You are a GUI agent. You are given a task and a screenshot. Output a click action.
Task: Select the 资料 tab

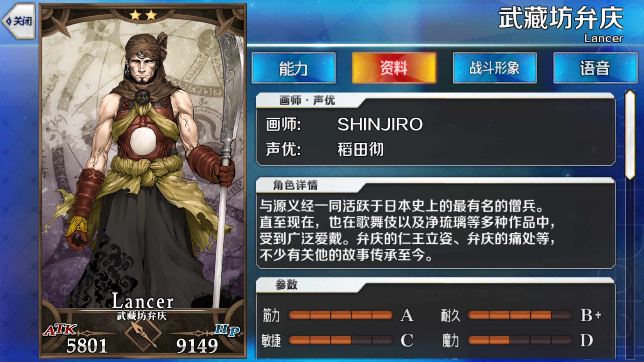click(x=394, y=68)
